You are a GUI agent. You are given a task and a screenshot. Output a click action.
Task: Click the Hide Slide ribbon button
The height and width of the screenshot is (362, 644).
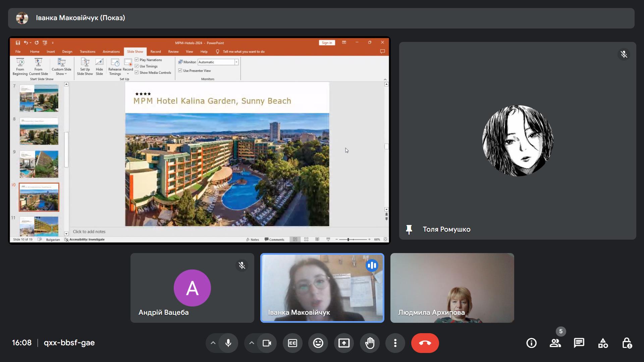coord(99,67)
